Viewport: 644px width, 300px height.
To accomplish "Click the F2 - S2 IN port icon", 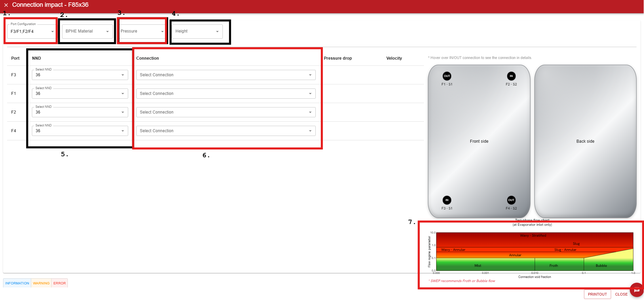I will click(x=511, y=76).
